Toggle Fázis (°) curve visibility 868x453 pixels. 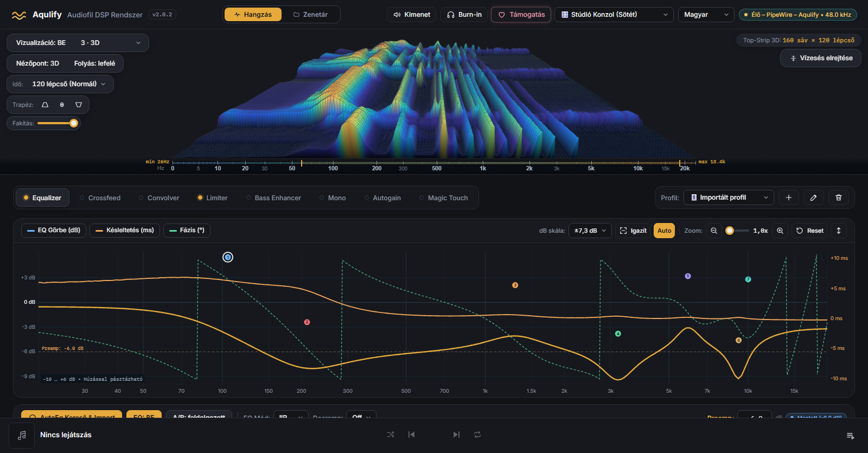tap(187, 231)
